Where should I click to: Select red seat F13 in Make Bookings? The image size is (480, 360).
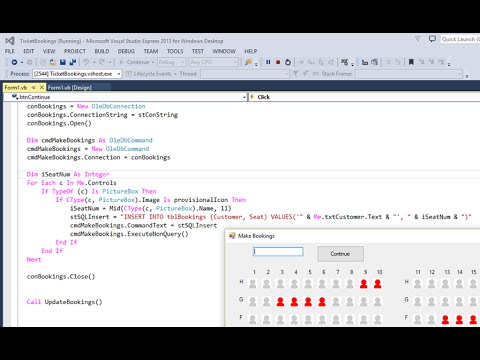(445, 319)
